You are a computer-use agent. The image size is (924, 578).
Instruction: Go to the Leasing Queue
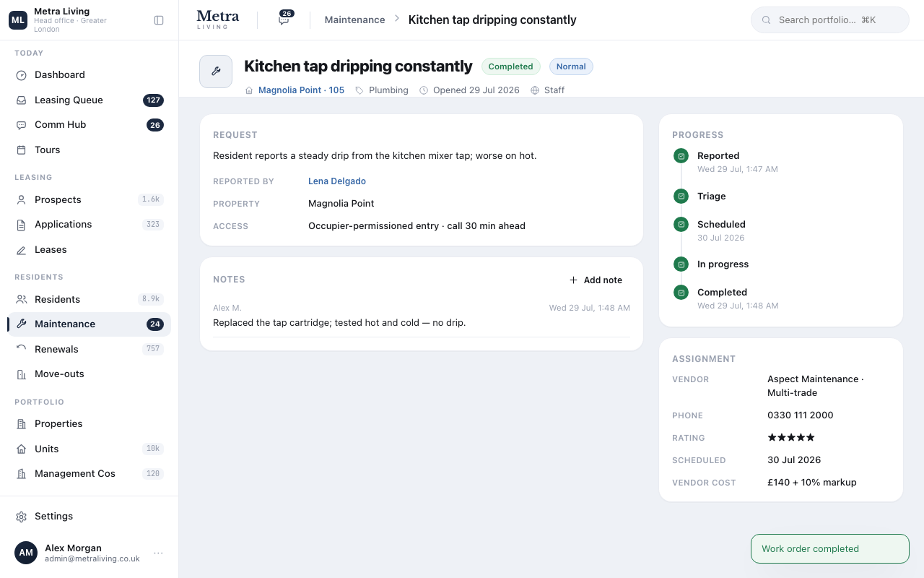click(x=90, y=100)
